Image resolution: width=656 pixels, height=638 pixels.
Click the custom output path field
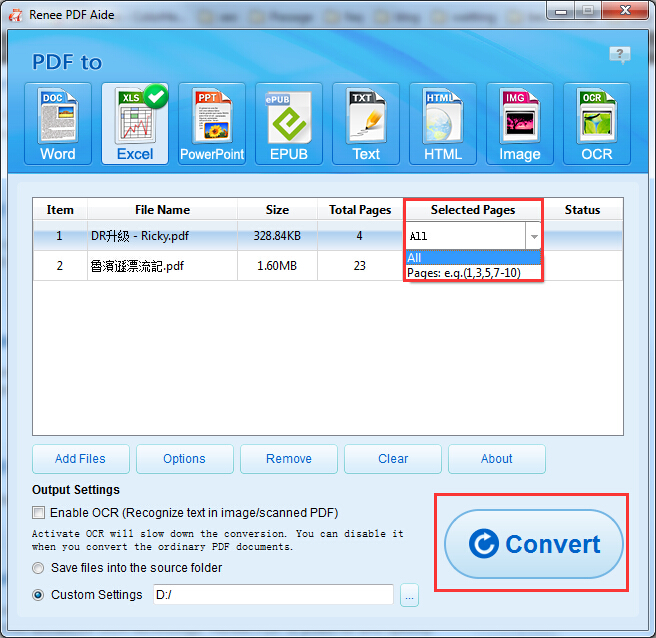click(272, 595)
